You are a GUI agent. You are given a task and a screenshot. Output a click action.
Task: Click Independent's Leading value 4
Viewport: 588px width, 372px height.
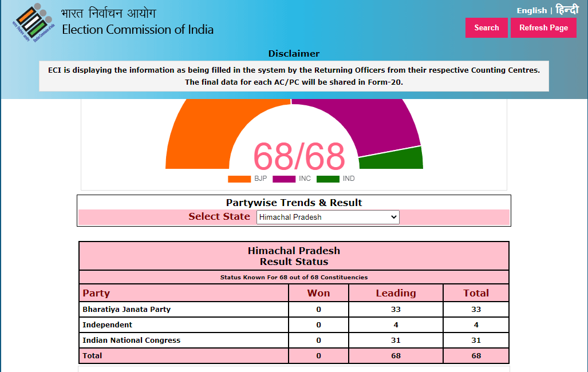396,324
